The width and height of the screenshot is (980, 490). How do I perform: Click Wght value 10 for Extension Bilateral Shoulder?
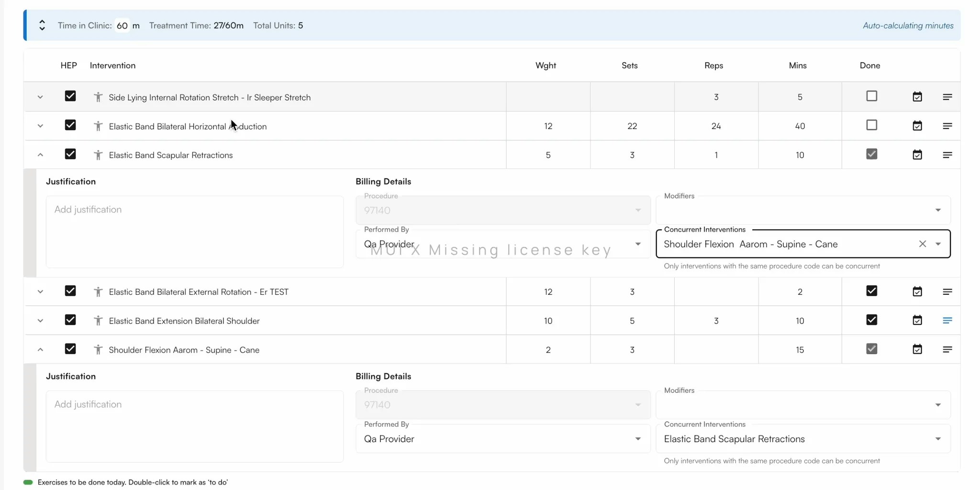(x=548, y=321)
